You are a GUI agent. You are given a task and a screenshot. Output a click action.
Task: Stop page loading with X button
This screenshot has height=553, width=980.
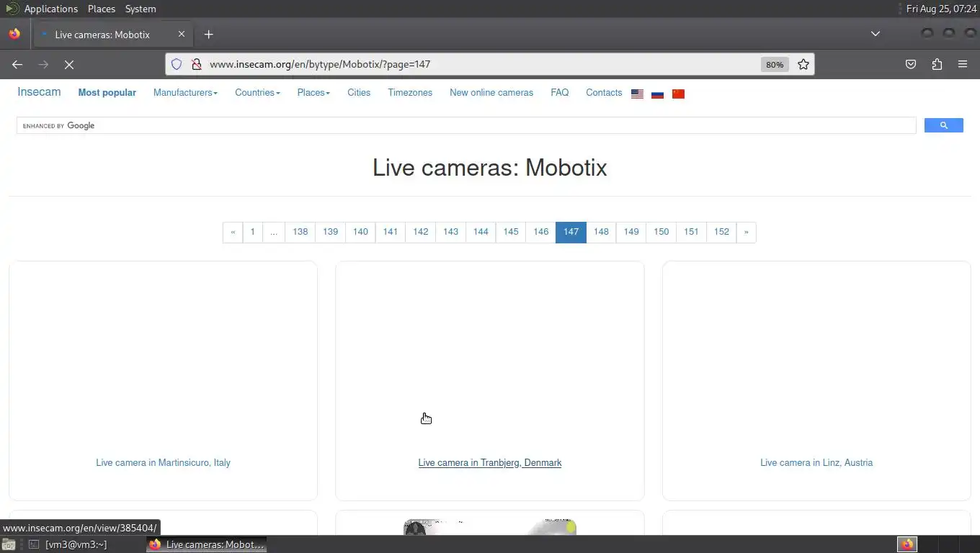click(69, 64)
